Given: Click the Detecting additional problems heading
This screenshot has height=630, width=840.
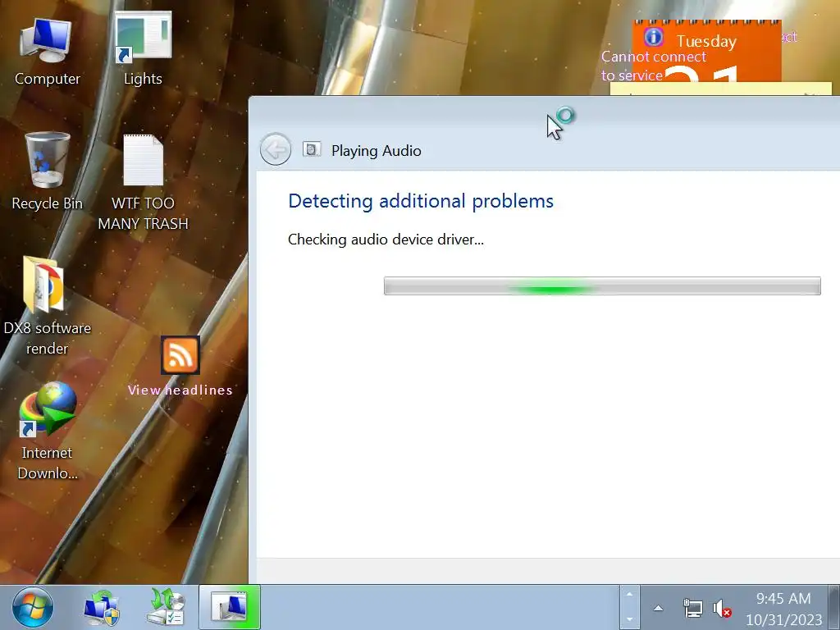Looking at the screenshot, I should pyautogui.click(x=421, y=201).
